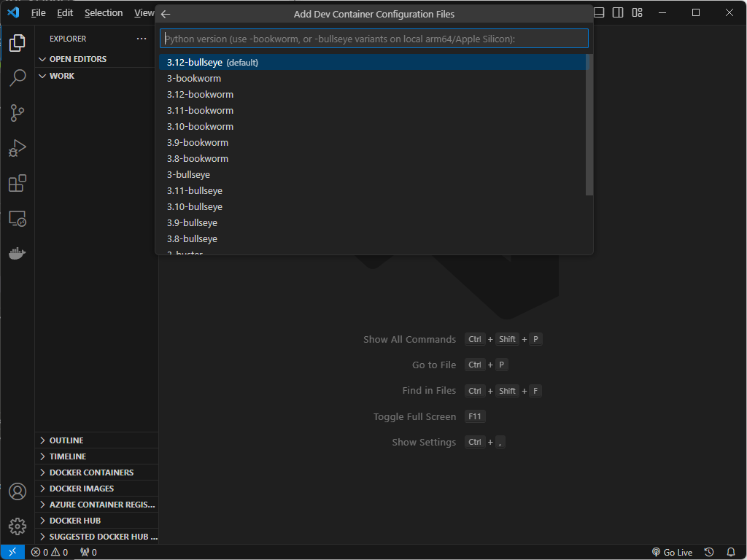747x560 pixels.
Task: Expand the Suggested Docker Hub section
Action: click(x=97, y=537)
